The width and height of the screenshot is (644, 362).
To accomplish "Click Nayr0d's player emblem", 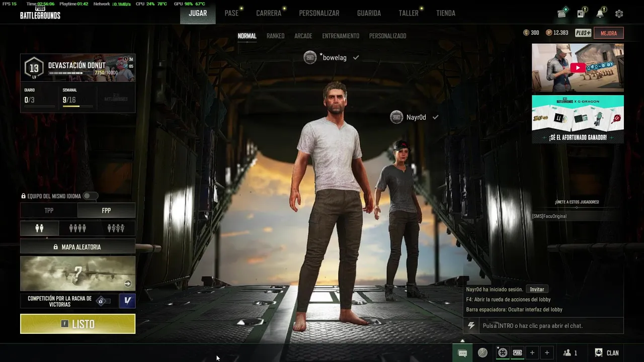I will pos(396,117).
